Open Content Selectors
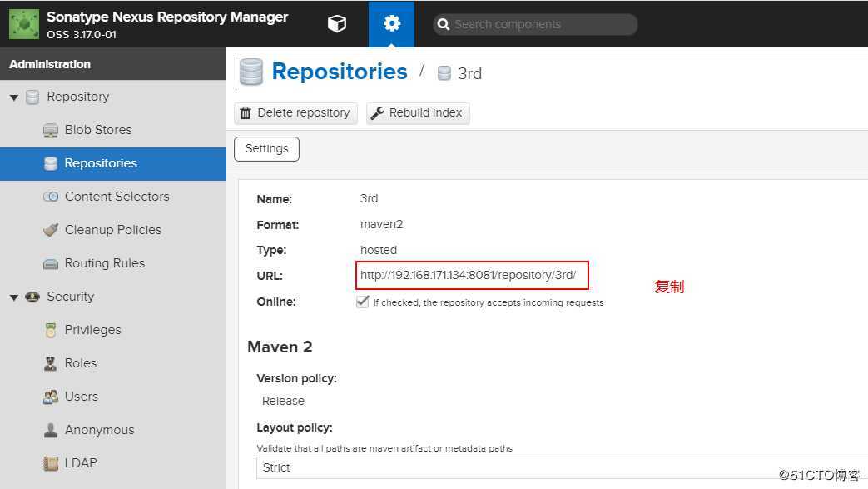868x489 pixels. [x=117, y=197]
